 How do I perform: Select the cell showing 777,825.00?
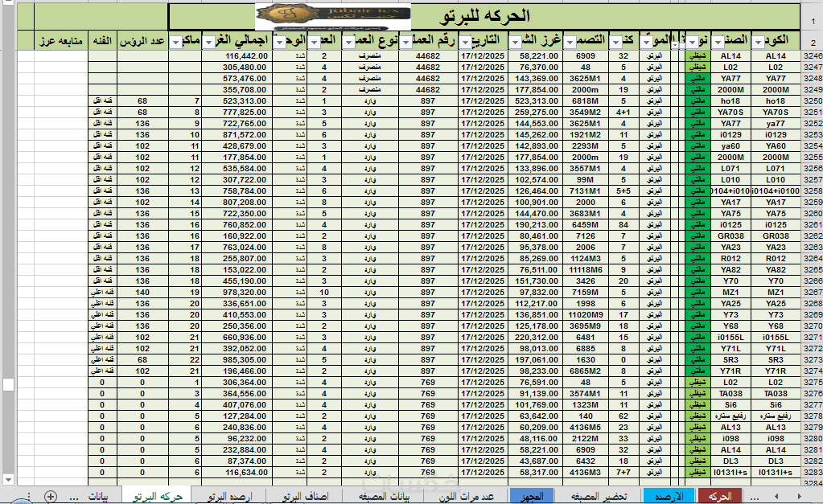tap(237, 113)
